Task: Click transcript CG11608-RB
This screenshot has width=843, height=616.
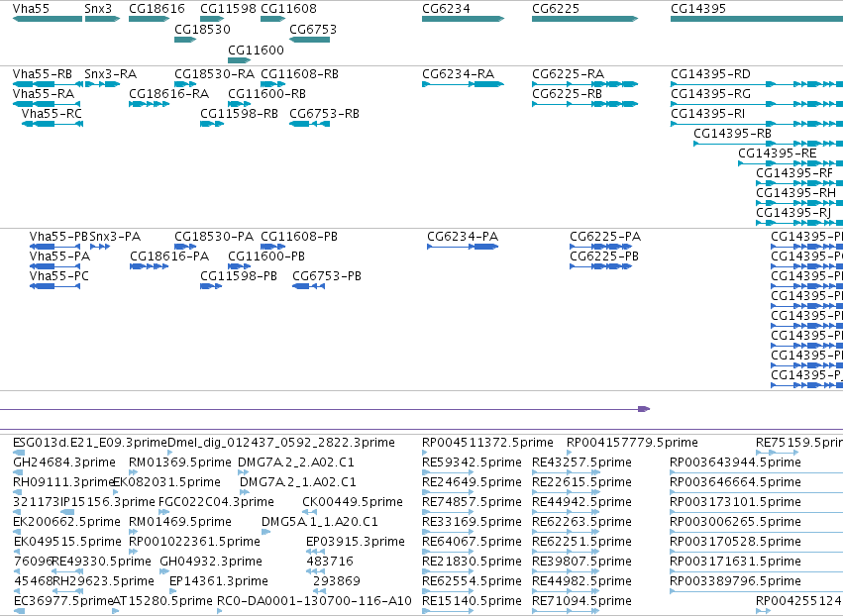Action: 272,84
